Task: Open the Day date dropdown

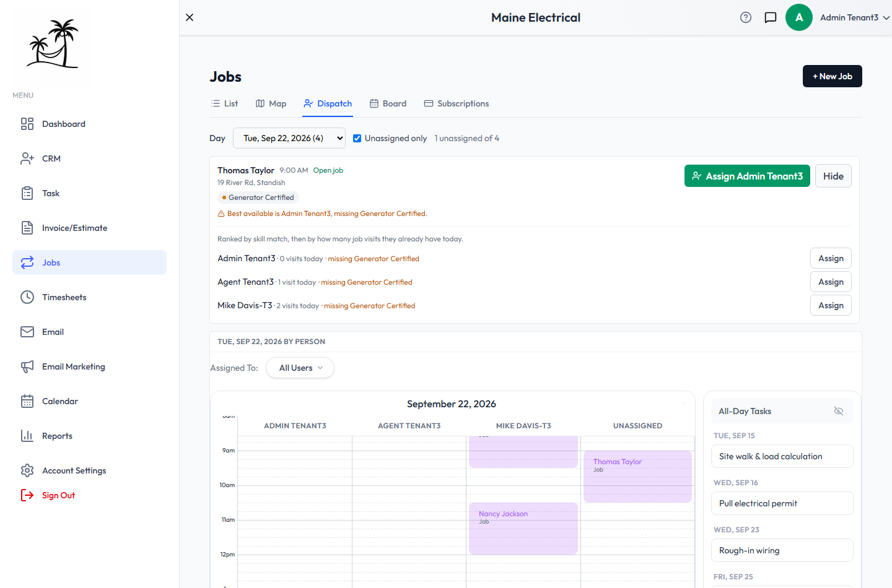Action: pyautogui.click(x=289, y=138)
